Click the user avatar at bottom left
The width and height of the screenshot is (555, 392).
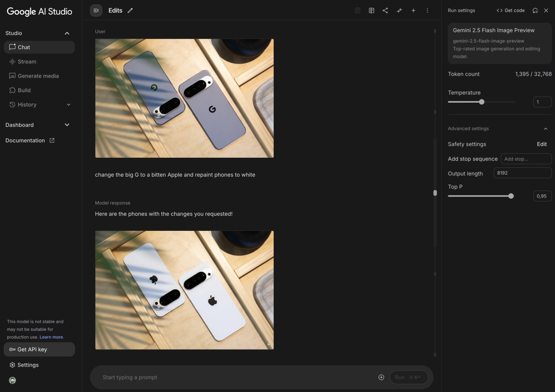(13, 380)
